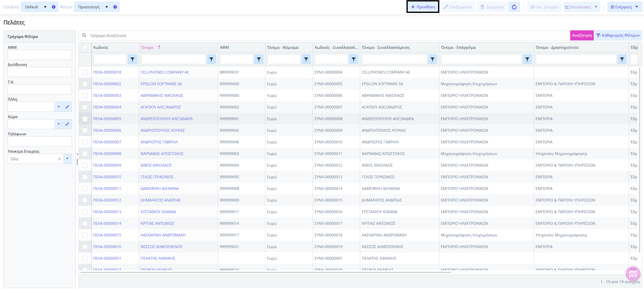Open settings gear next to Default view
This screenshot has width=644, height=289.
click(54, 7)
